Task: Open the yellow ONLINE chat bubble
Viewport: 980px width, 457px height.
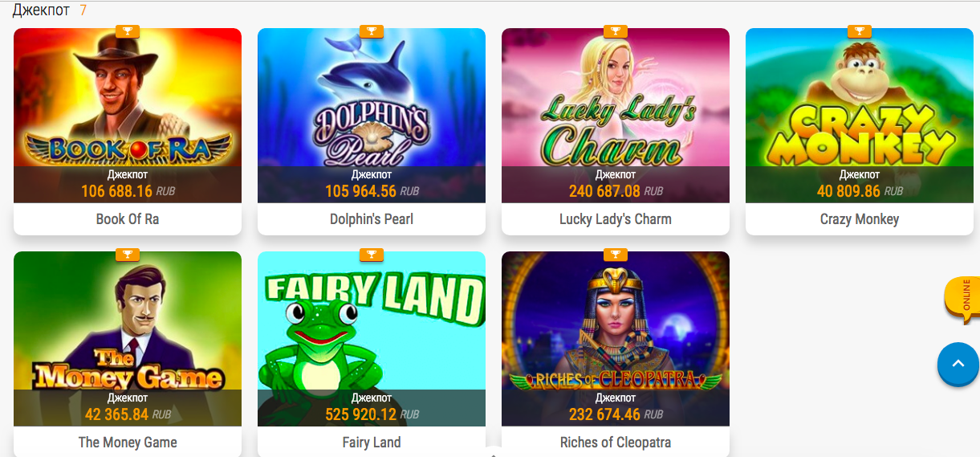Action: coord(963,298)
